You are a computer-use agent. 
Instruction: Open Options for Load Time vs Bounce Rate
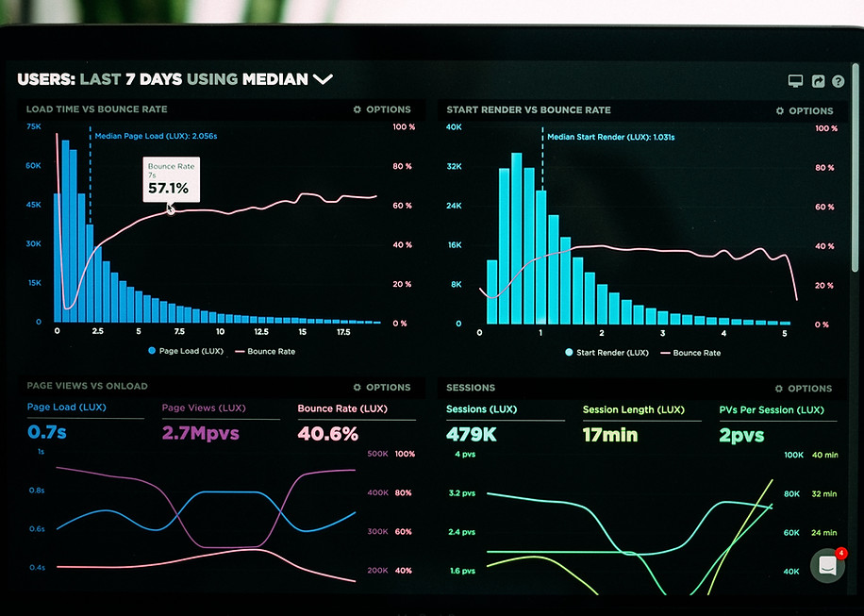pyautogui.click(x=382, y=109)
